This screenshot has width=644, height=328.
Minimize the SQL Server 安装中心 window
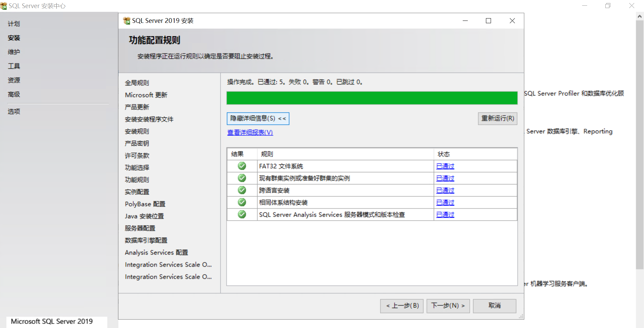[x=585, y=6]
